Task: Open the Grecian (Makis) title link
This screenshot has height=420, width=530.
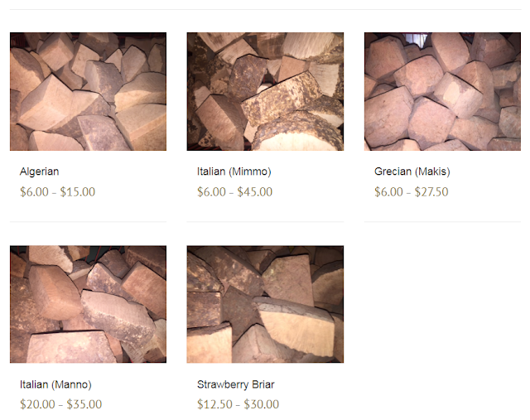Action: [x=412, y=171]
